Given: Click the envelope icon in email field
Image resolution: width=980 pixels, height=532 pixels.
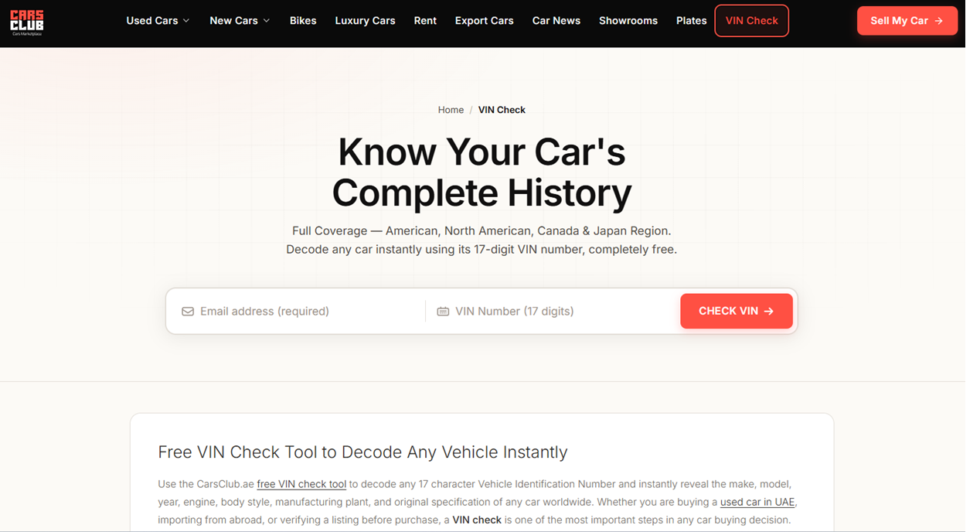Looking at the screenshot, I should (188, 312).
